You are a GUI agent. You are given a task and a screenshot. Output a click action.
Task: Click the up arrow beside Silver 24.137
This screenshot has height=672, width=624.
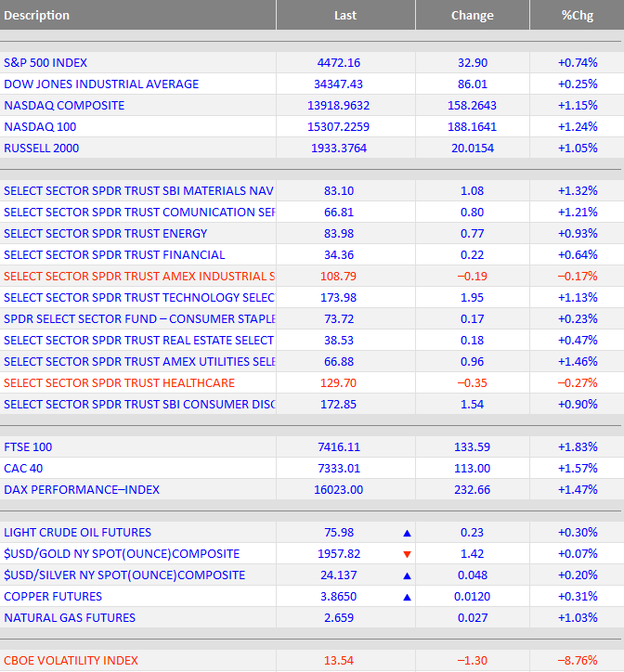pyautogui.click(x=407, y=576)
